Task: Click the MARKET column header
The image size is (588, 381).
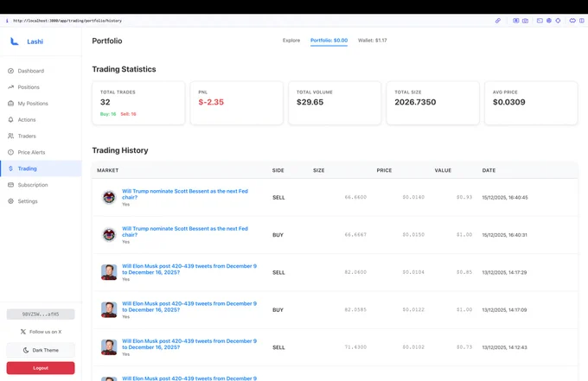Action: pos(107,170)
